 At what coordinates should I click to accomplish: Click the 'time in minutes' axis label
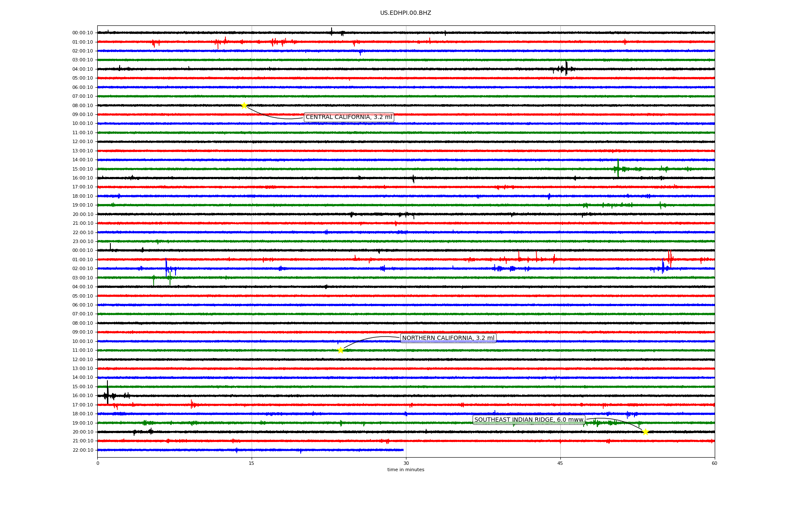coord(406,470)
